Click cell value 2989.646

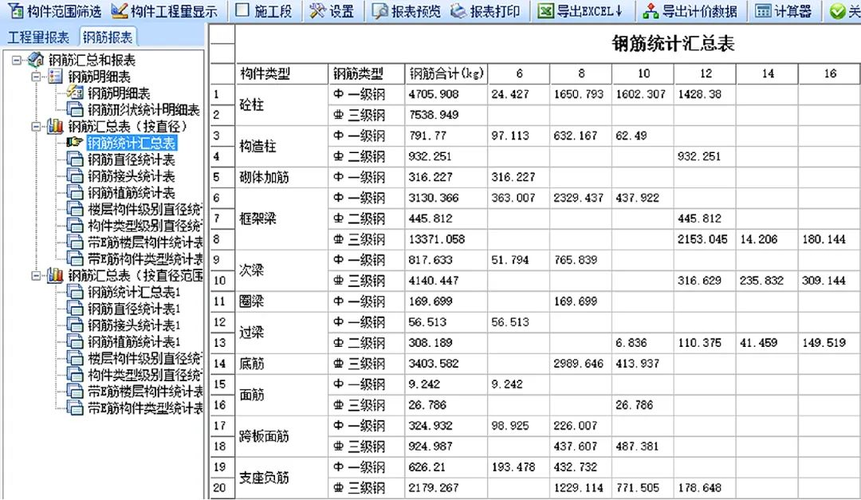pyautogui.click(x=578, y=363)
